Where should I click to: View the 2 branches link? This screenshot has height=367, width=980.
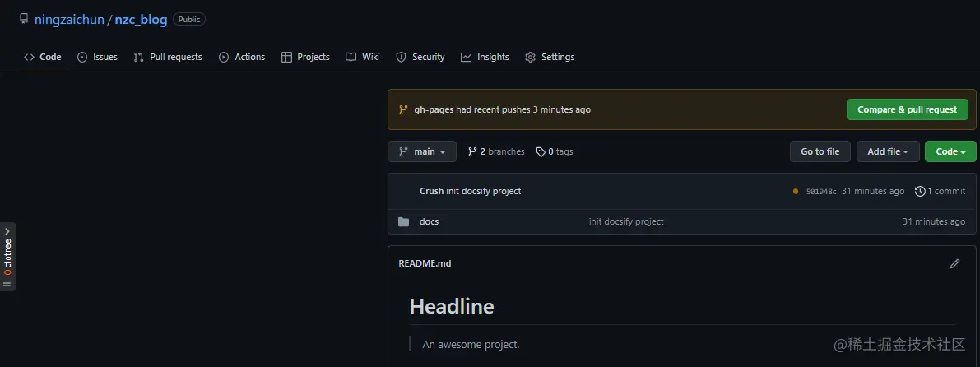(x=496, y=151)
